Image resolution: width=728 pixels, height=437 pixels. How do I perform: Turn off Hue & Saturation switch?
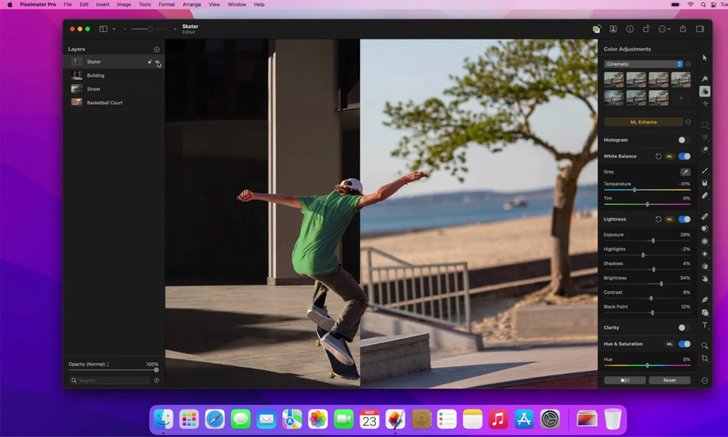684,344
